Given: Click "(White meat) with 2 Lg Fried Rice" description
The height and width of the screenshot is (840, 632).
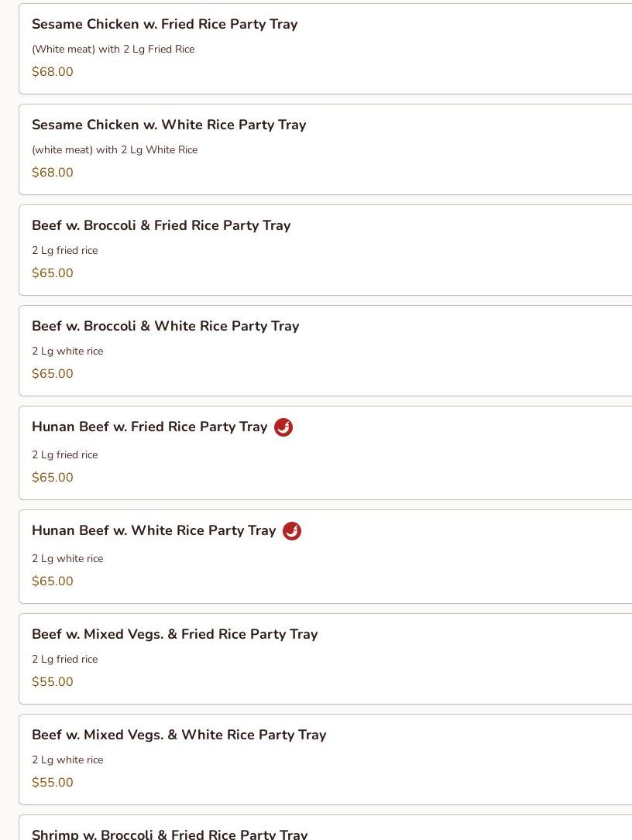Looking at the screenshot, I should 113,49.
